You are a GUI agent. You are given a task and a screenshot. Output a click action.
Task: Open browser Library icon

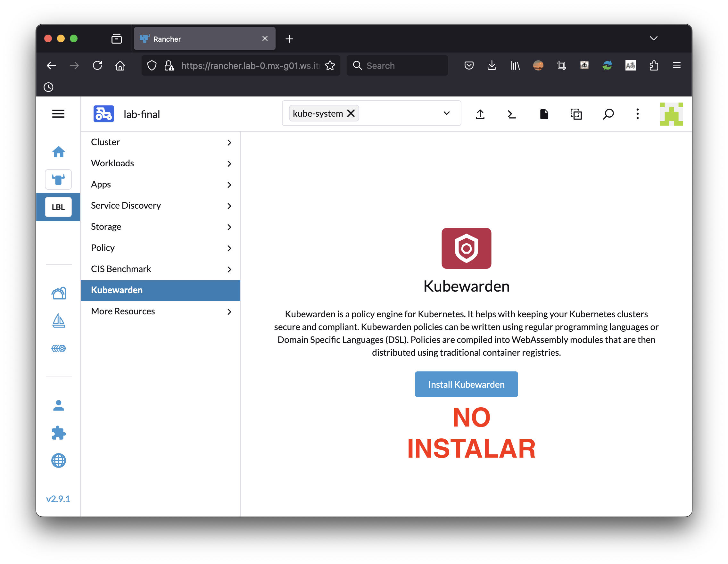coord(515,65)
